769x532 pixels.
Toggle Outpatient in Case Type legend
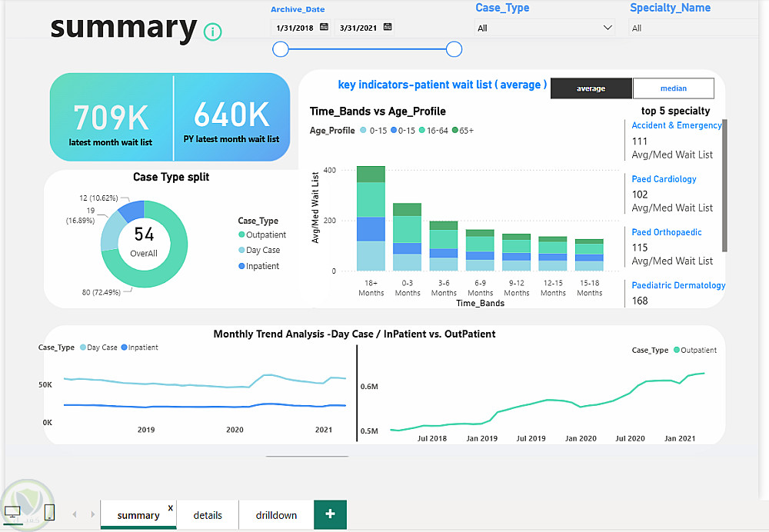click(x=261, y=235)
